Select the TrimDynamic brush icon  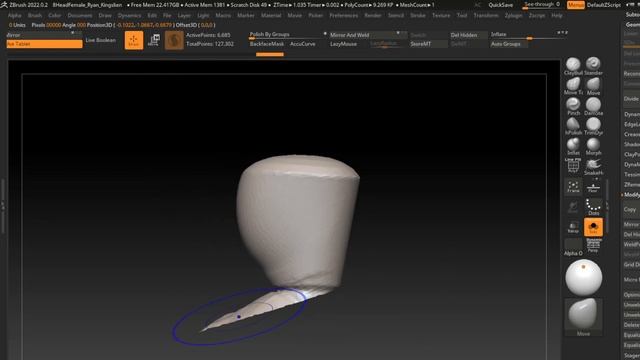coord(593,126)
